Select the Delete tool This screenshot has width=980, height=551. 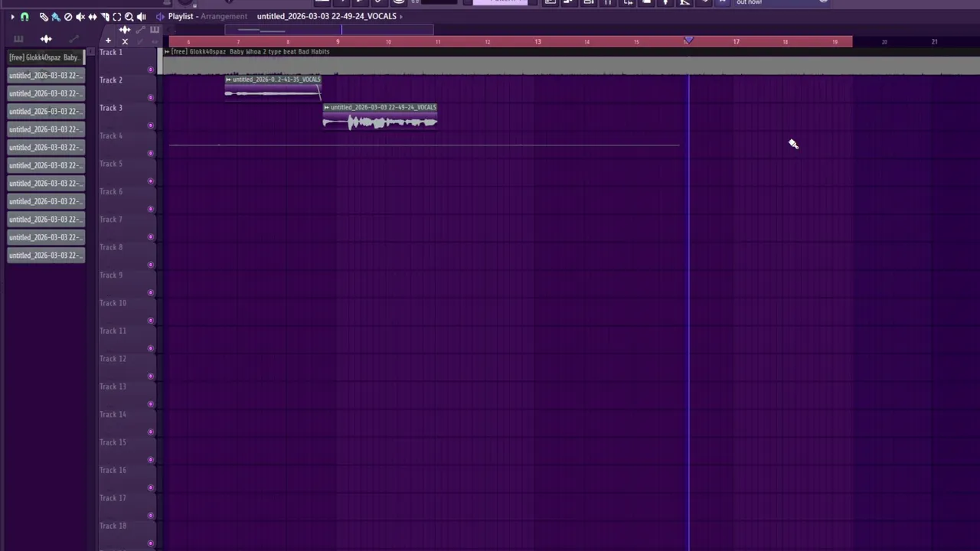pos(68,17)
